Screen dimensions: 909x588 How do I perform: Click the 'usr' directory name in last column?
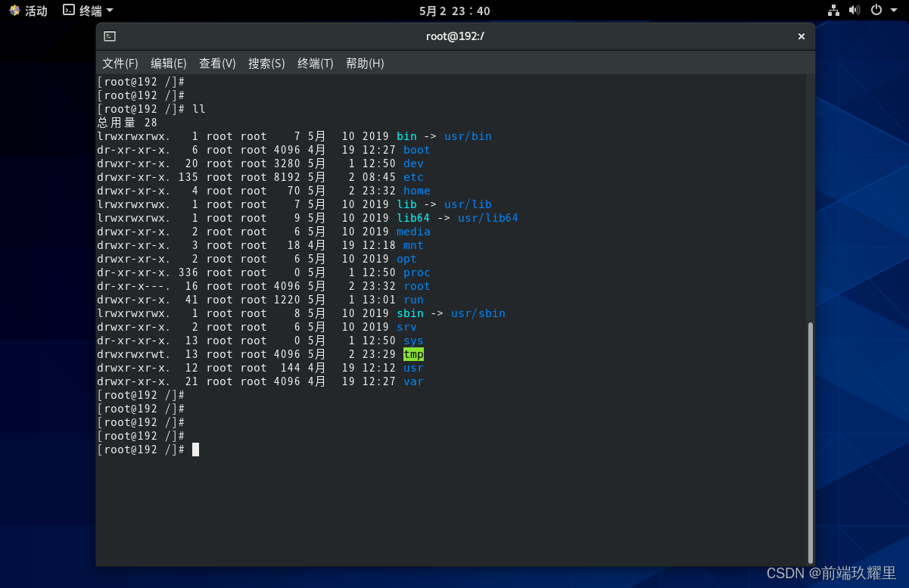click(x=413, y=368)
